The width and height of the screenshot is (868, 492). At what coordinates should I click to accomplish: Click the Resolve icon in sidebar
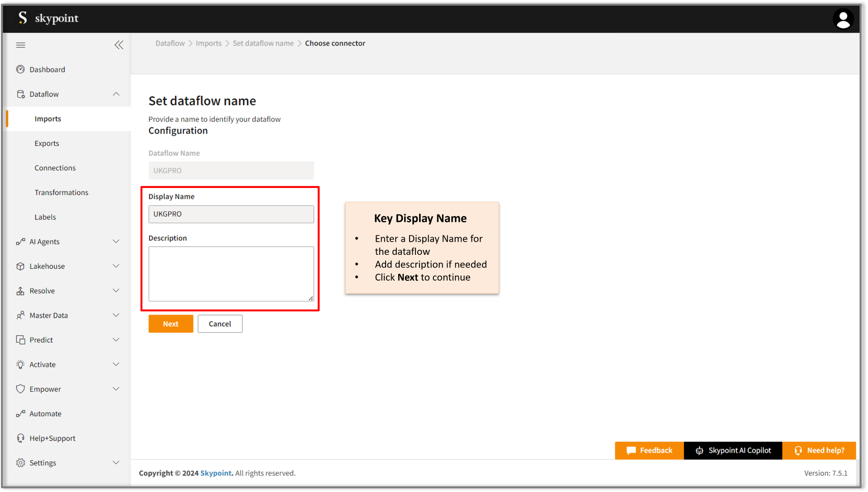click(20, 291)
